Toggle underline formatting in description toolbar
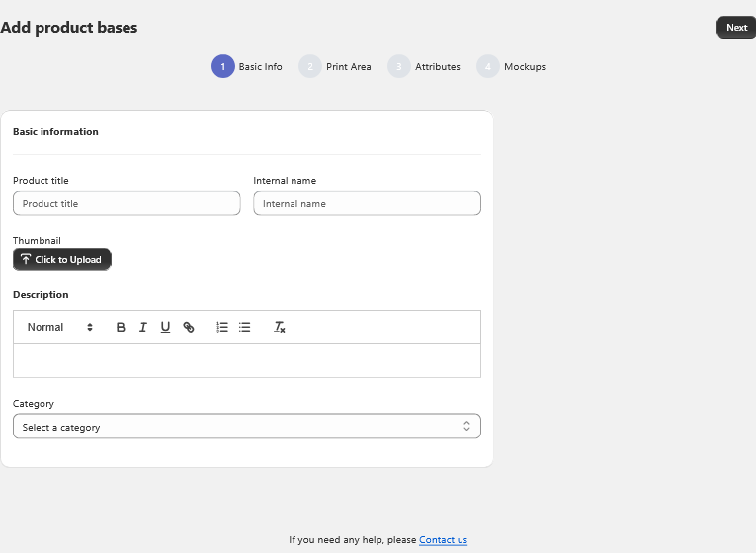 [x=165, y=327]
